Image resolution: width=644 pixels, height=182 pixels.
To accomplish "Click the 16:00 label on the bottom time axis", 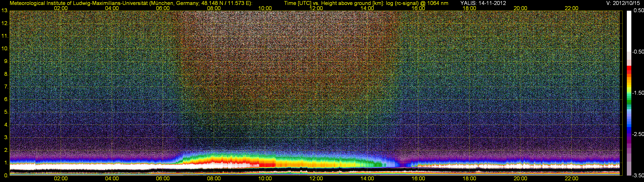I will 418,179.
